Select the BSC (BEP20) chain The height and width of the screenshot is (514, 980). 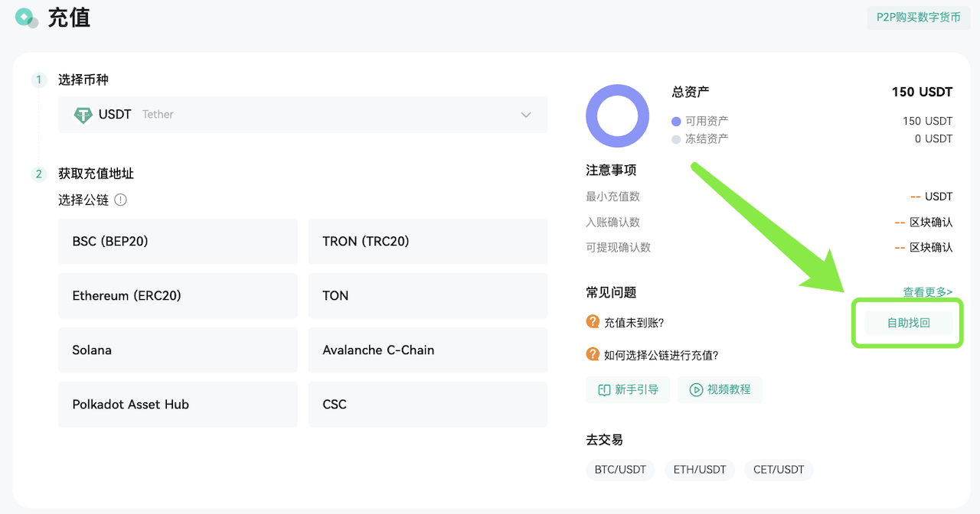[x=178, y=242]
